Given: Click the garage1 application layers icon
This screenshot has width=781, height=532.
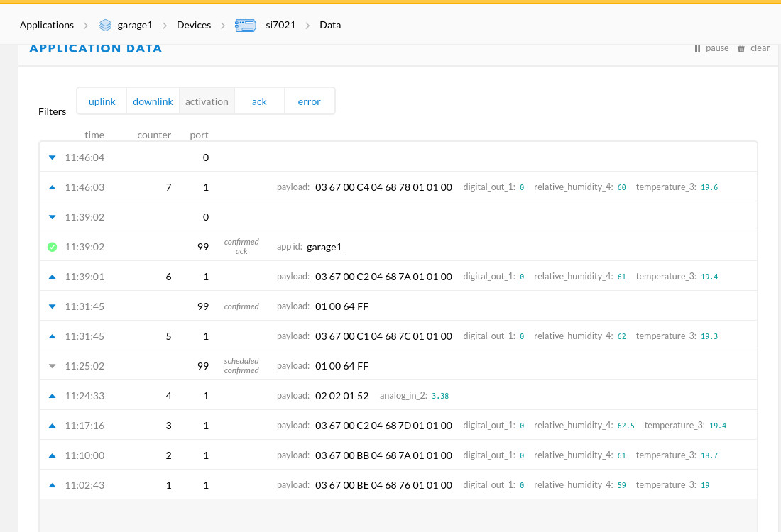Looking at the screenshot, I should pos(105,25).
